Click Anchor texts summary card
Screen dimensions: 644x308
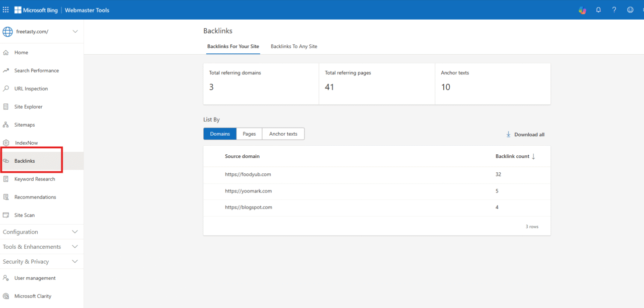pyautogui.click(x=493, y=83)
